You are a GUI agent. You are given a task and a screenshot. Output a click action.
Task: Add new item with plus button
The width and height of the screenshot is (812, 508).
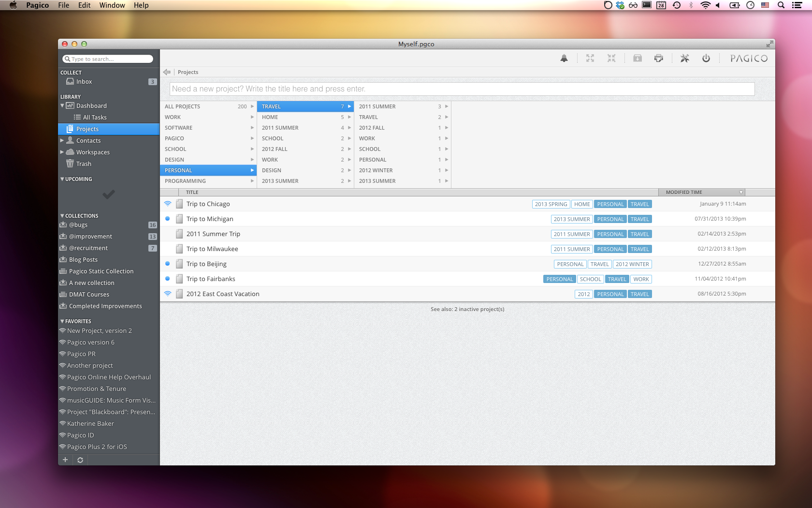tap(65, 460)
